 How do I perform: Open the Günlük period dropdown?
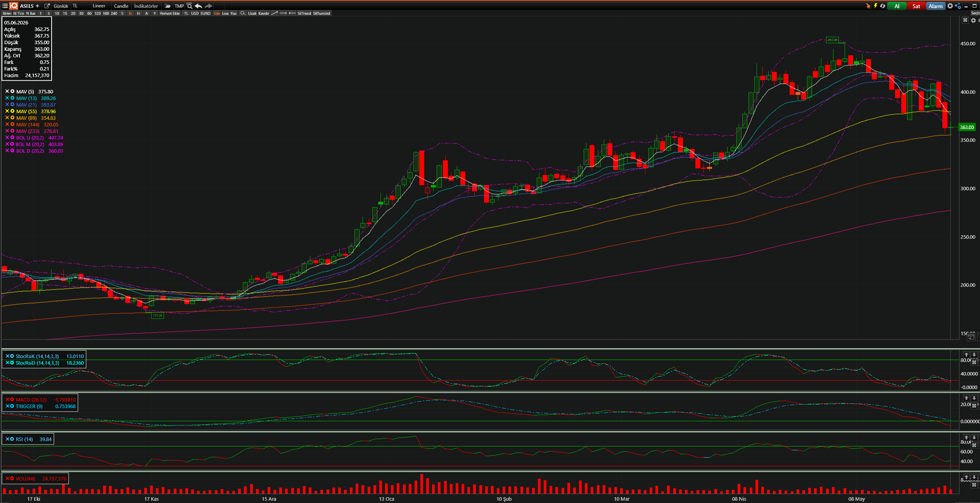61,6
